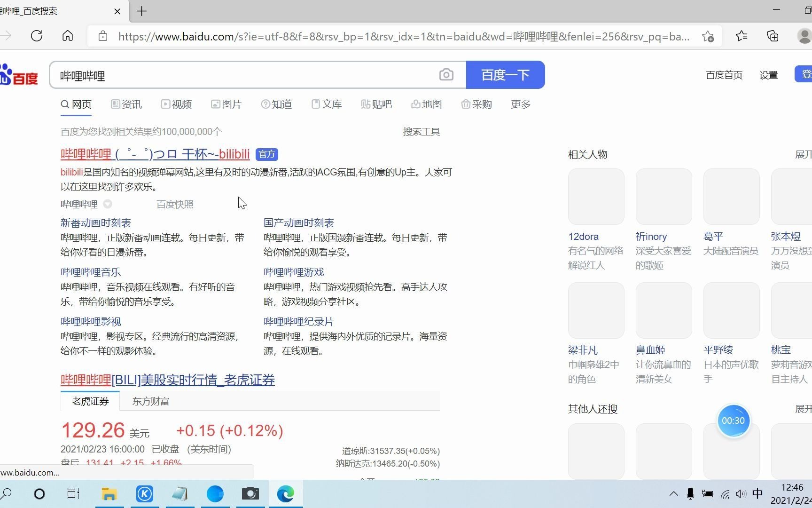Open network Wi-Fi tray icon
The image size is (812, 508).
click(x=725, y=494)
